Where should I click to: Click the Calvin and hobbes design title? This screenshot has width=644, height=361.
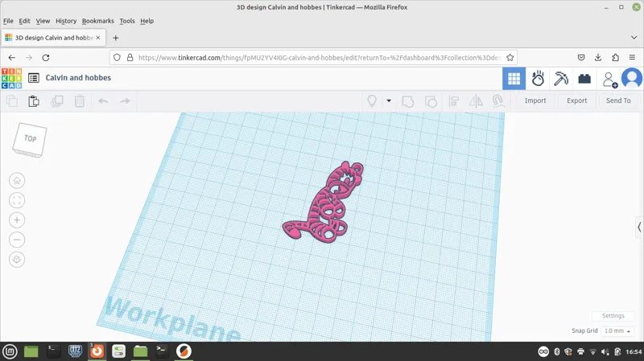point(78,77)
